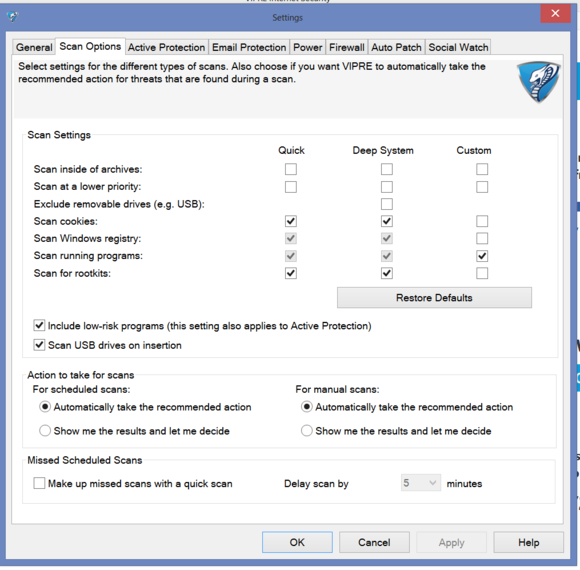Close the Settings dialog with red X
This screenshot has height=570, width=580.
(555, 13)
